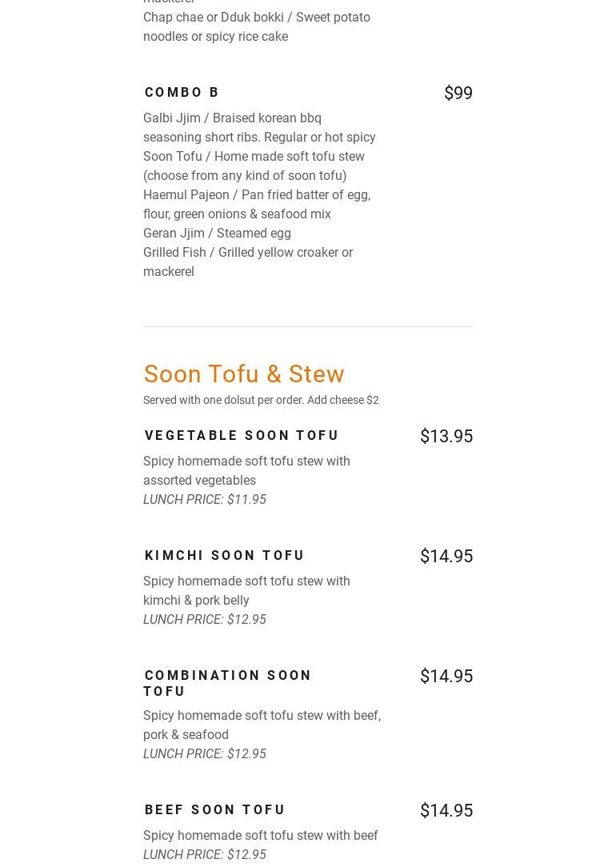Click the Combination Soon Tofu $14.95 price
This screenshot has width=616, height=867.
[x=446, y=676]
